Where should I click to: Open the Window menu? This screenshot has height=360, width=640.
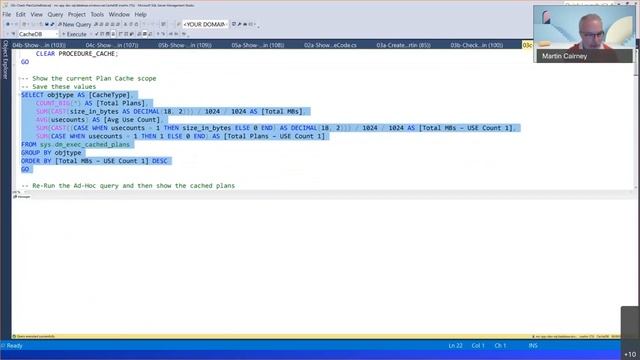point(119,14)
